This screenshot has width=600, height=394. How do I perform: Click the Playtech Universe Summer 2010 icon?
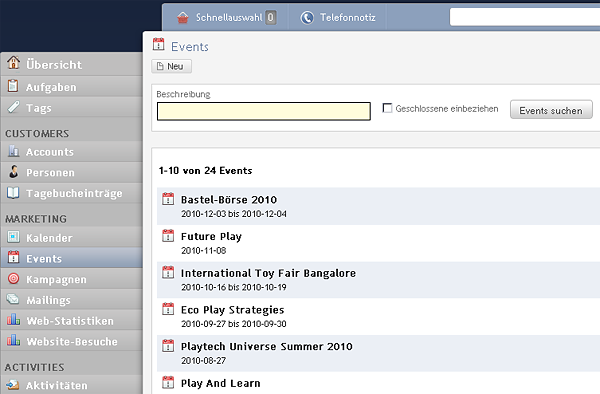click(x=168, y=346)
